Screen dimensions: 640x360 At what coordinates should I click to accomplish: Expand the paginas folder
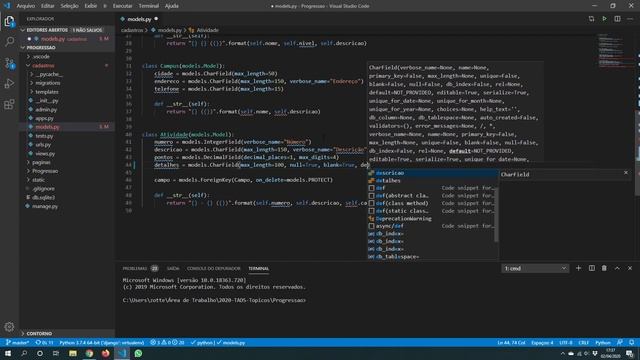click(x=41, y=162)
